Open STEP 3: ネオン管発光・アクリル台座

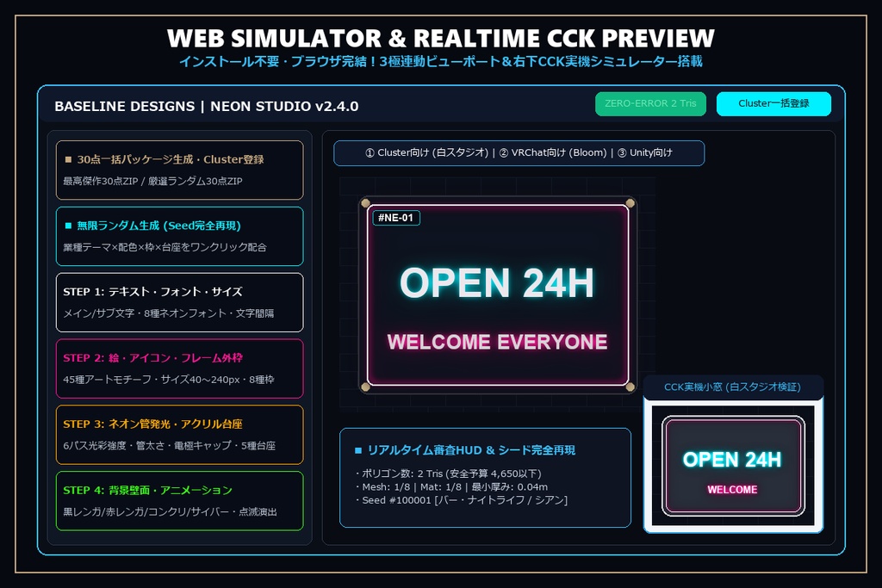click(x=179, y=435)
